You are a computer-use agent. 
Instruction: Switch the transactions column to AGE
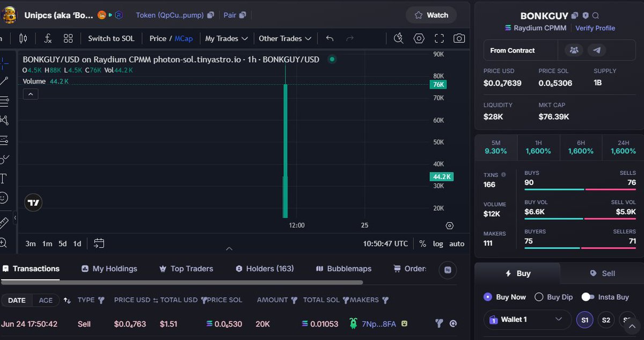[x=46, y=300]
